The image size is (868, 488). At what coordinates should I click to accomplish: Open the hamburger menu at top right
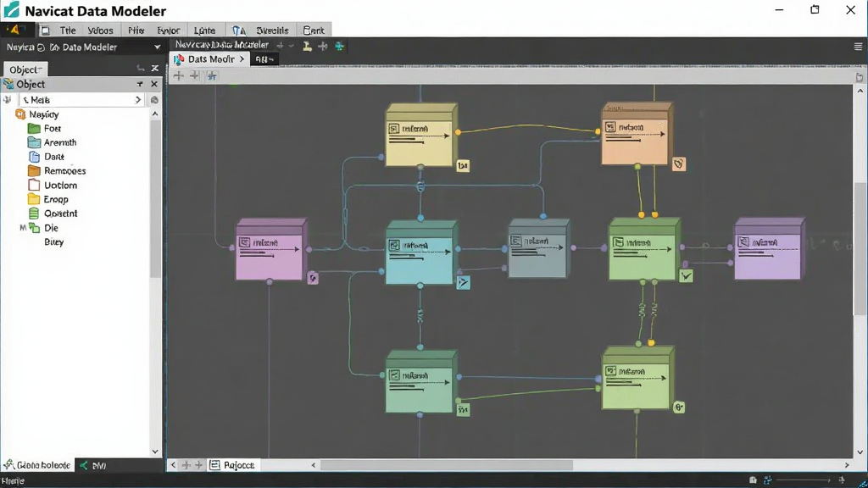[858, 47]
